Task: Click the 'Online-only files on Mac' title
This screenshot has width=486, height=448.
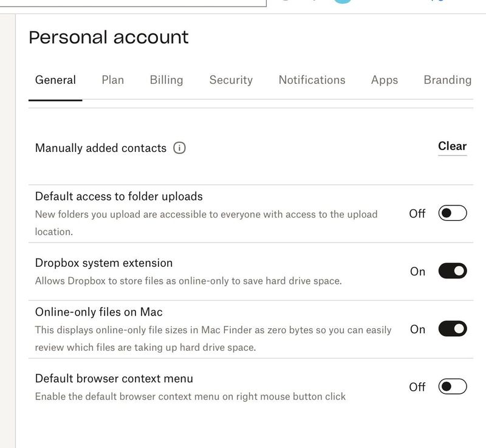Action: coord(99,312)
